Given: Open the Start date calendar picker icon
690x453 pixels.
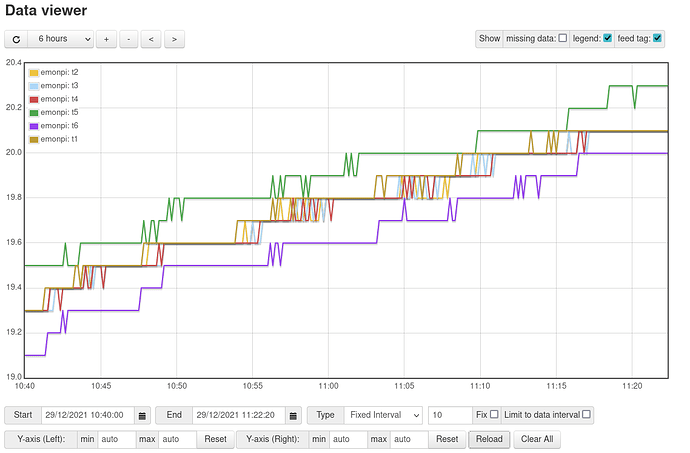Looking at the screenshot, I should [x=142, y=415].
